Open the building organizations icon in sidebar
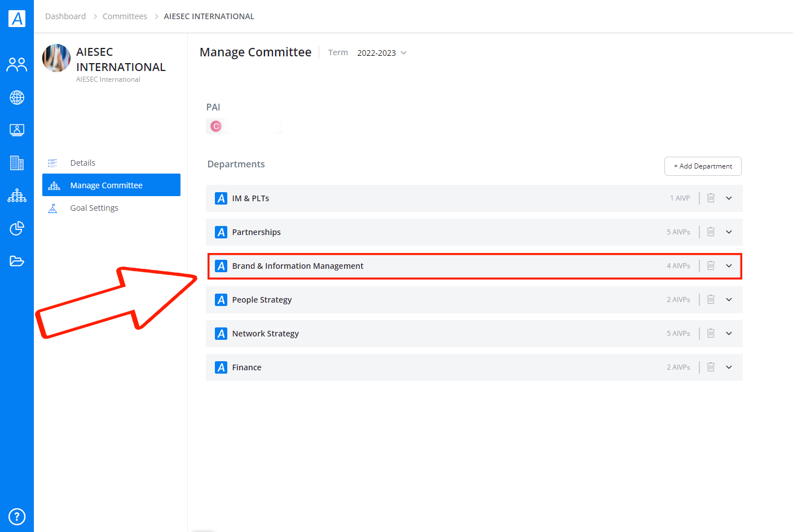Image resolution: width=793 pixels, height=532 pixels. pyautogui.click(x=17, y=163)
